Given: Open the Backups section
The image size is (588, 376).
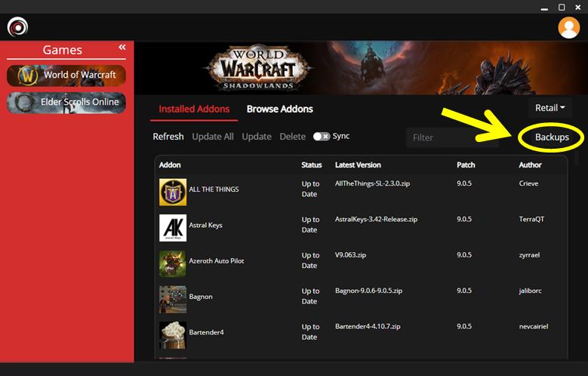Looking at the screenshot, I should (552, 137).
